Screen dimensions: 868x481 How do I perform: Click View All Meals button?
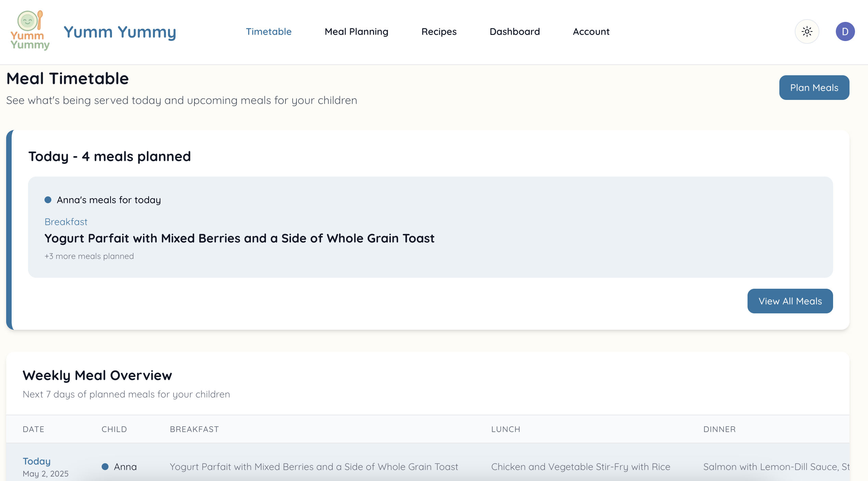[x=790, y=301]
